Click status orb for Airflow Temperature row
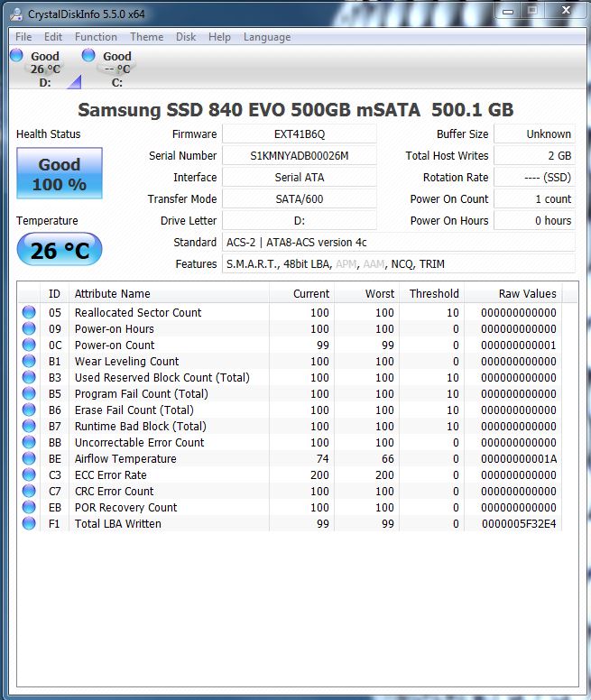The image size is (591, 700). [x=30, y=459]
